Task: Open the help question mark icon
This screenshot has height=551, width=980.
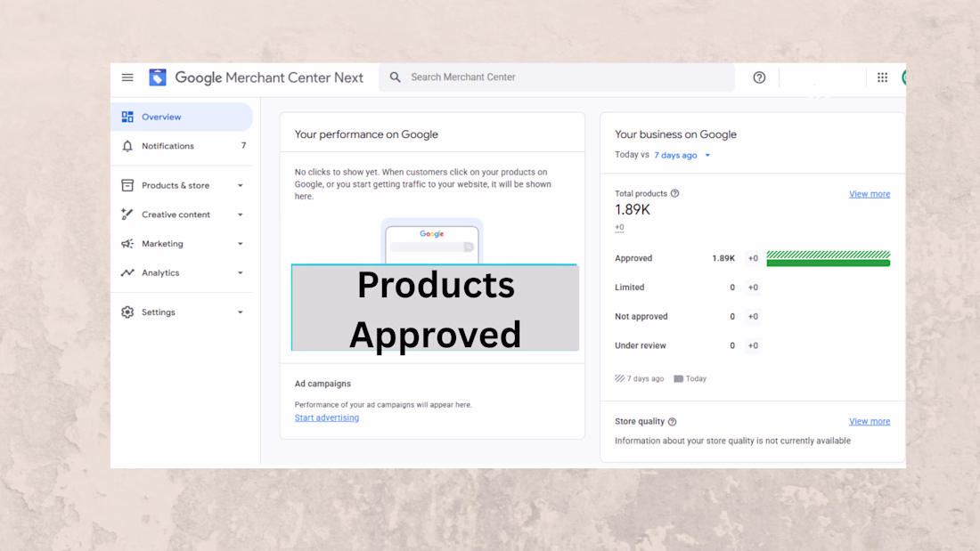Action: [x=759, y=77]
